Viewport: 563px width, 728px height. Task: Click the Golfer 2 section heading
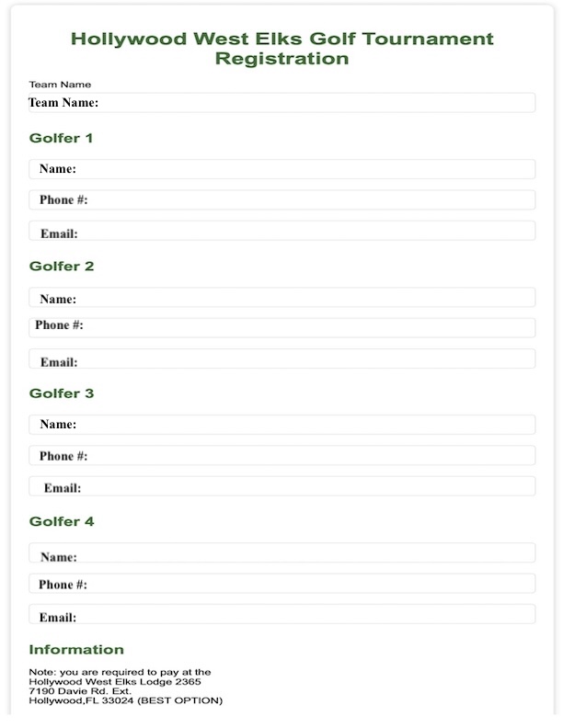pyautogui.click(x=62, y=266)
